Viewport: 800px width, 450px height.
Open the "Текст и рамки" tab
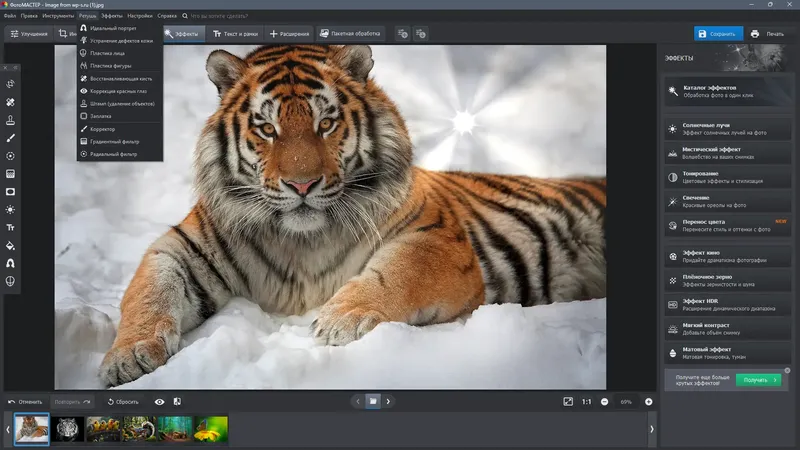click(x=236, y=34)
